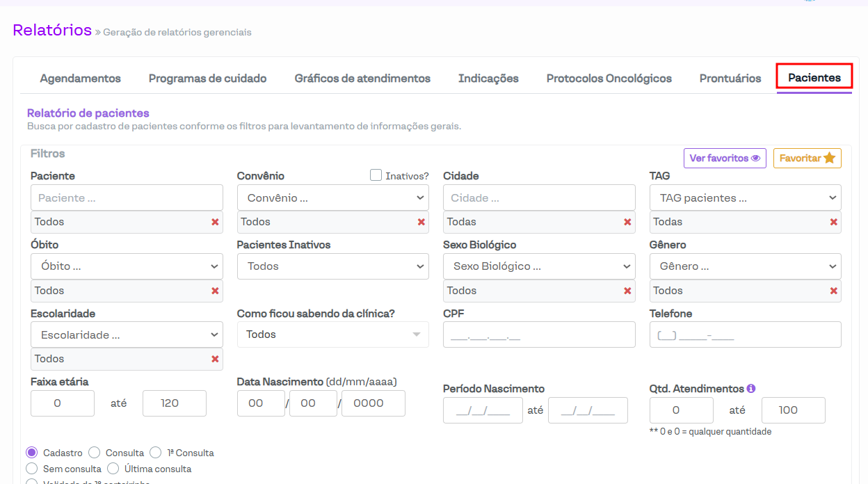Choose the Sem consulta radio button

[x=32, y=469]
